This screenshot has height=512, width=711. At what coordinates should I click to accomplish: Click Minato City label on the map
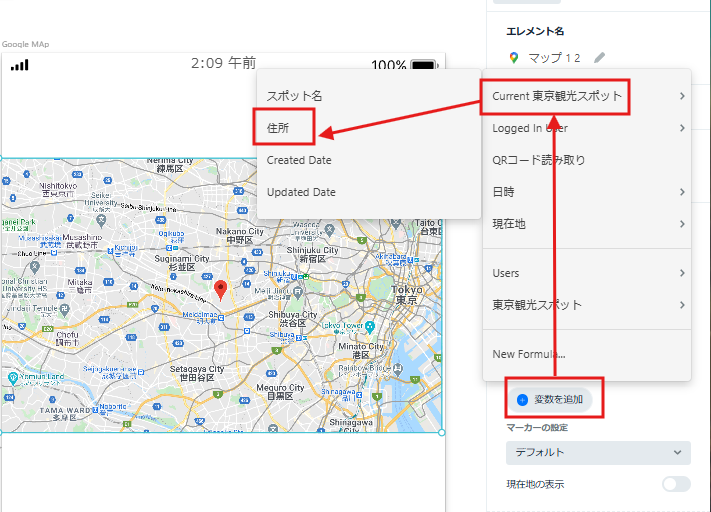click(361, 351)
